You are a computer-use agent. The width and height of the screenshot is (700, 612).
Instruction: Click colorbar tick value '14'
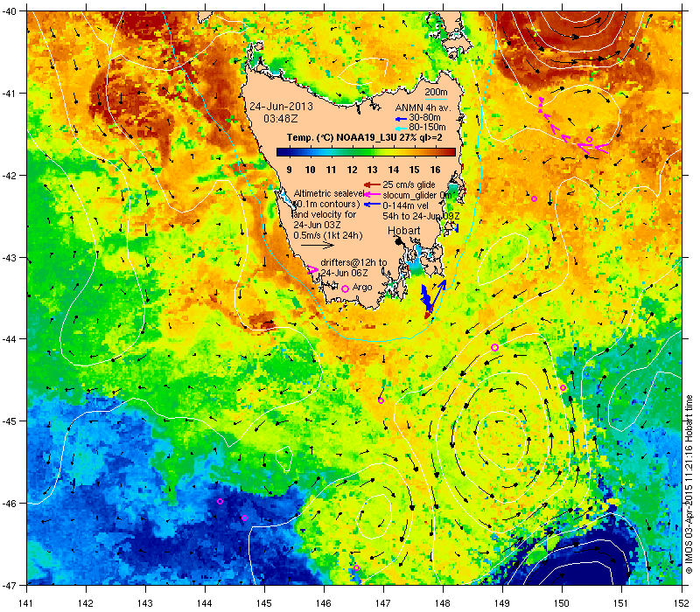click(x=393, y=170)
